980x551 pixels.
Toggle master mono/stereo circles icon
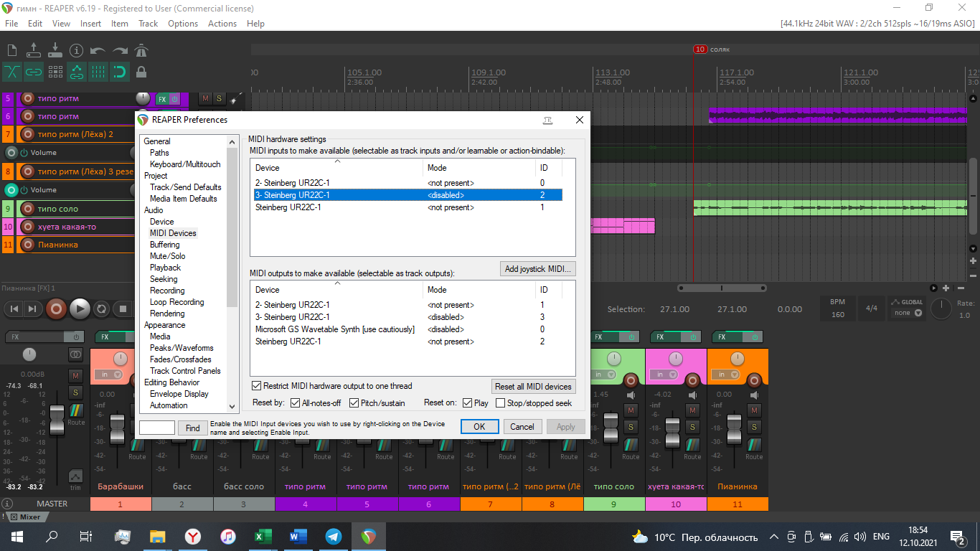point(75,354)
